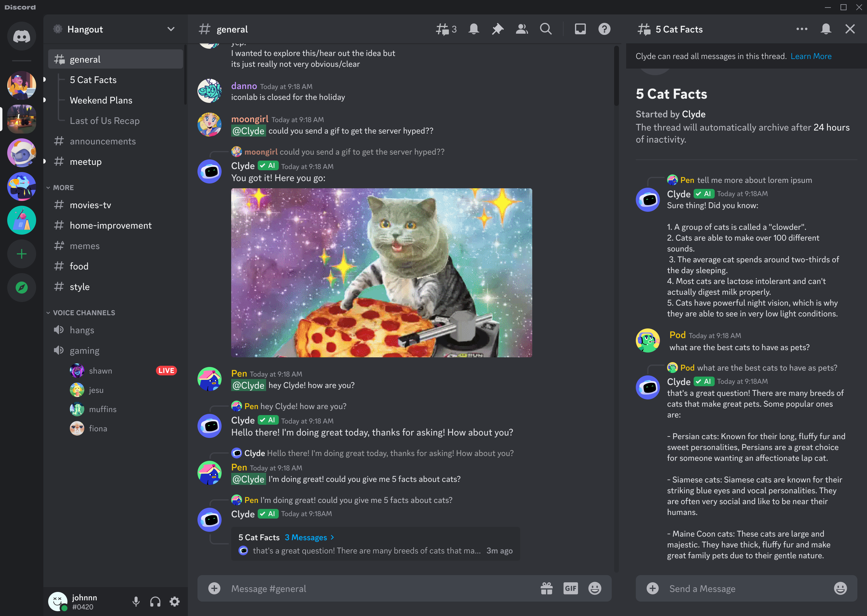Click 'Learn More' about Clyde permissions

tap(811, 56)
